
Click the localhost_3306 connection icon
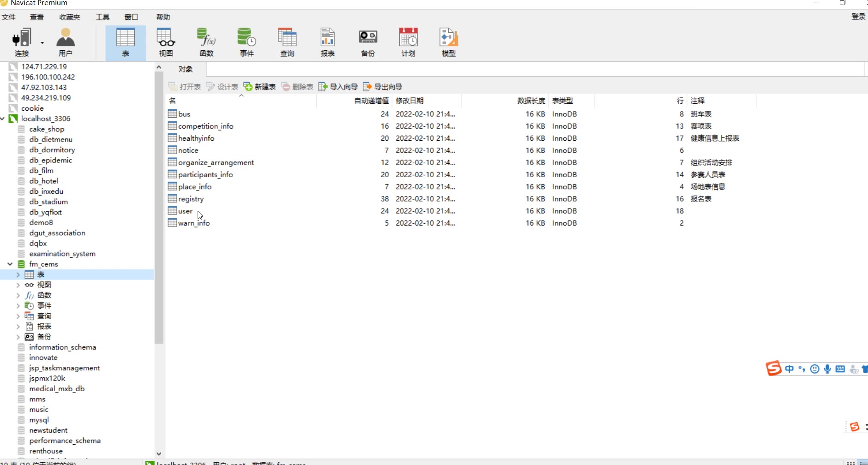click(x=13, y=119)
